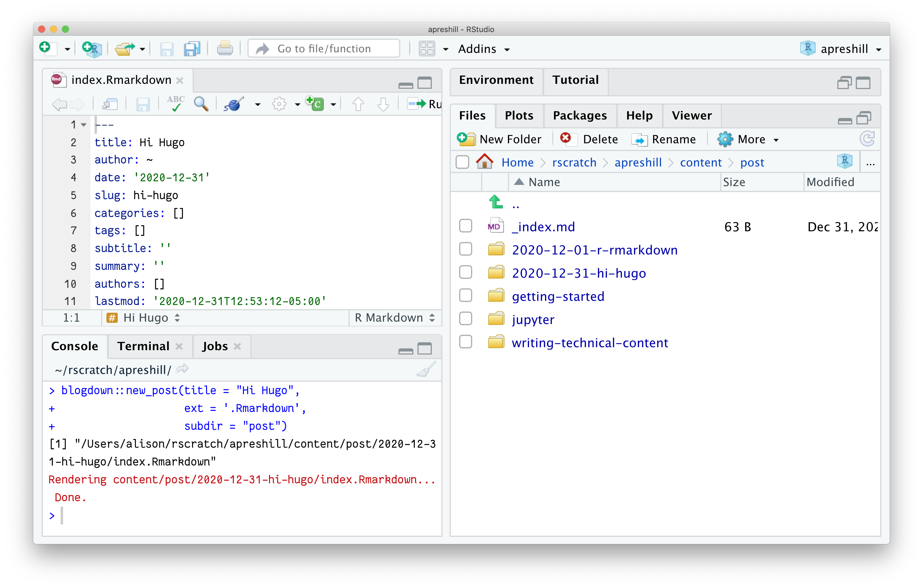Go to the previous chunk with up arrow
The image size is (923, 588).
coord(358,104)
